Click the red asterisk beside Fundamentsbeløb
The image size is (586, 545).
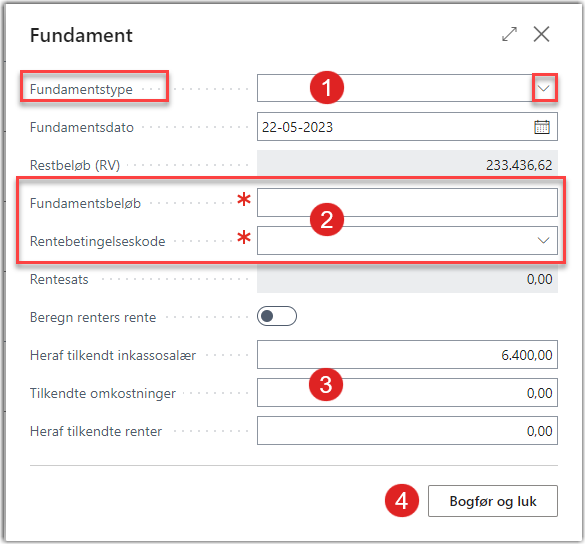pyautogui.click(x=244, y=199)
